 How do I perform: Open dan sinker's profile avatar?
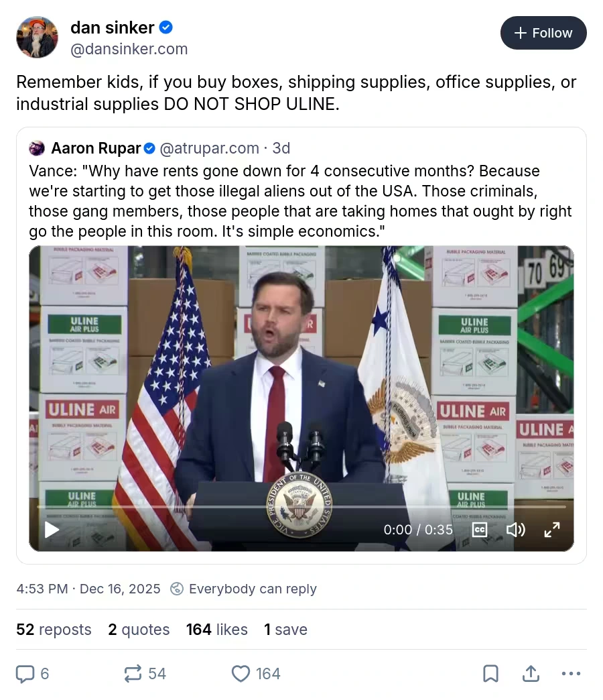37,38
